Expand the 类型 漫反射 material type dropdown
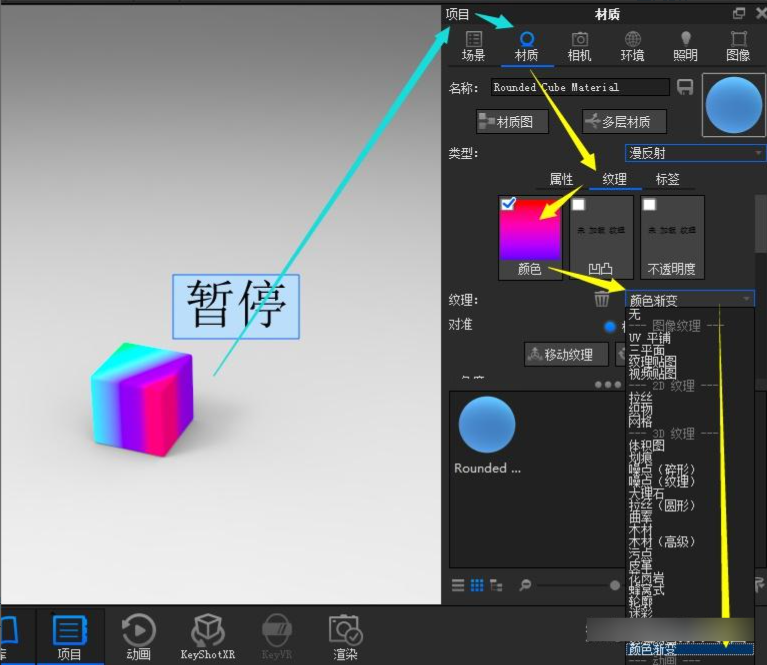 tap(695, 153)
